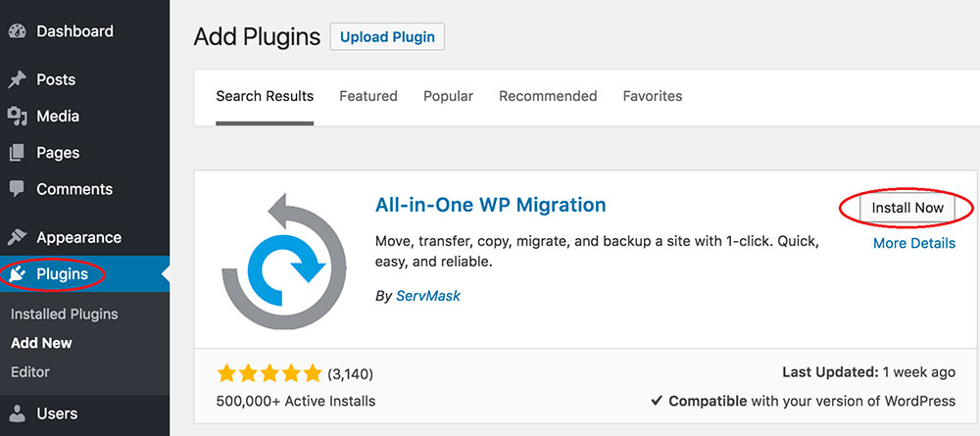Click Install Now for WP Migration
The width and height of the screenshot is (980, 436).
pyautogui.click(x=907, y=208)
